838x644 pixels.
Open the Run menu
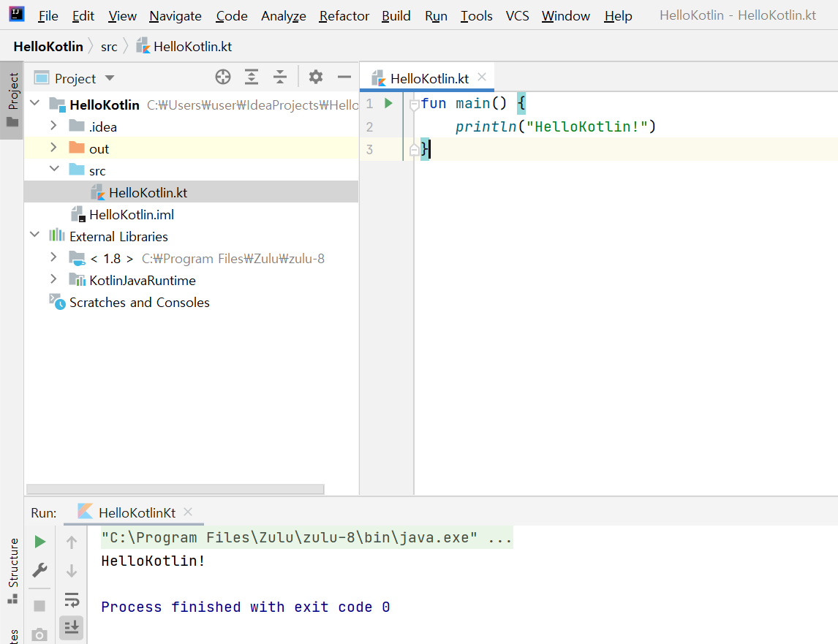[x=436, y=16]
